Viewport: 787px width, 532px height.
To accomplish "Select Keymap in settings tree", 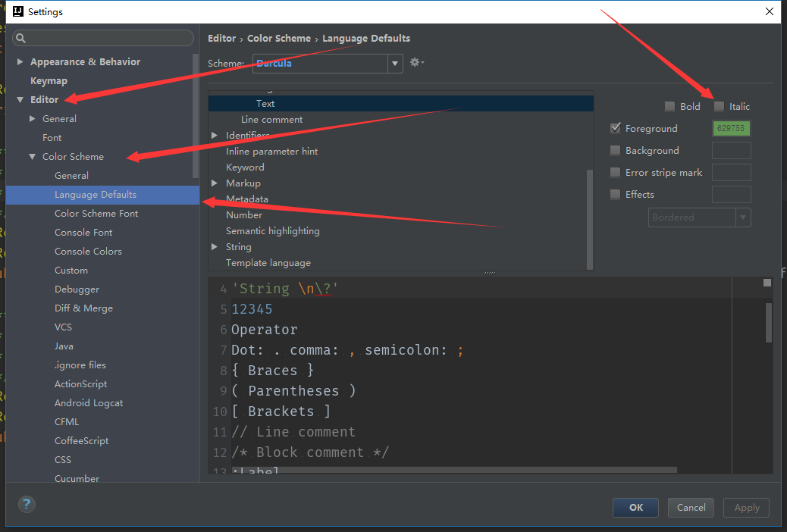I will pos(49,81).
